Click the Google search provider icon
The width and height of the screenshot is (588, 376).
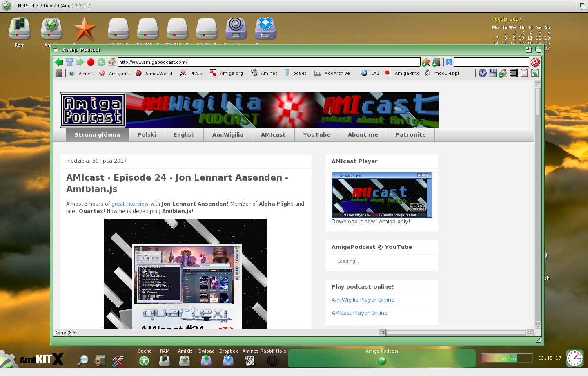pyautogui.click(x=449, y=62)
